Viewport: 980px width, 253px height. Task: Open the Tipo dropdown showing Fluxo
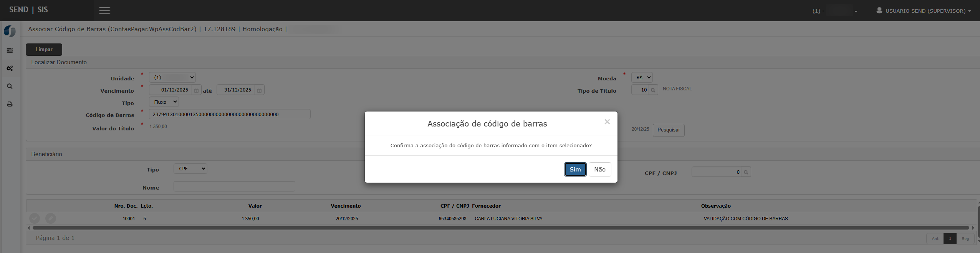point(164,102)
